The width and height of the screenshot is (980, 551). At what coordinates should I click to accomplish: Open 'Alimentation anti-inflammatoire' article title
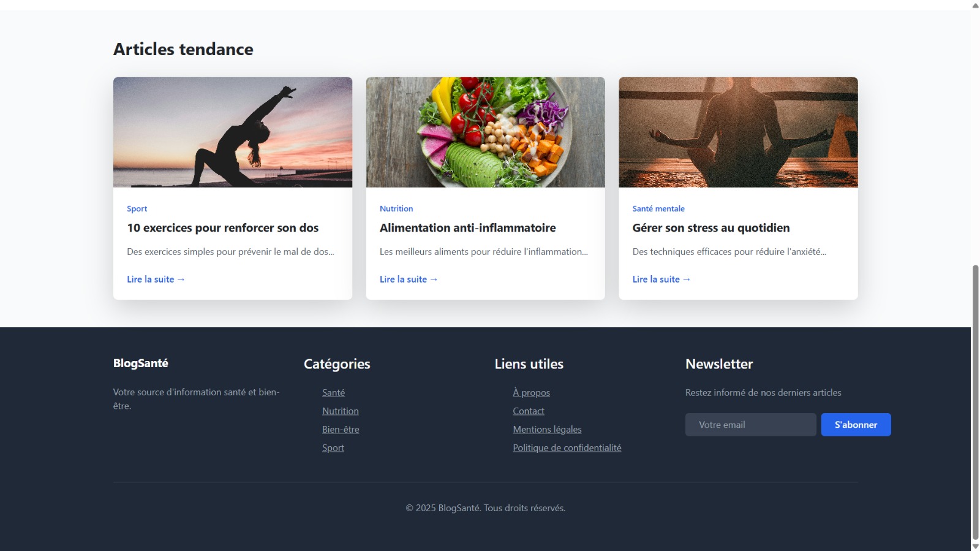tap(467, 228)
